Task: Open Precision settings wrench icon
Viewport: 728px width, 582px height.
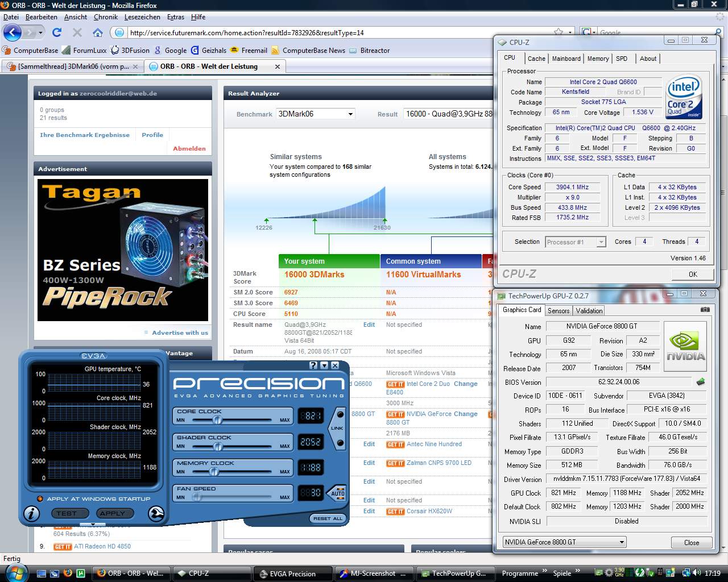Action: 156,514
